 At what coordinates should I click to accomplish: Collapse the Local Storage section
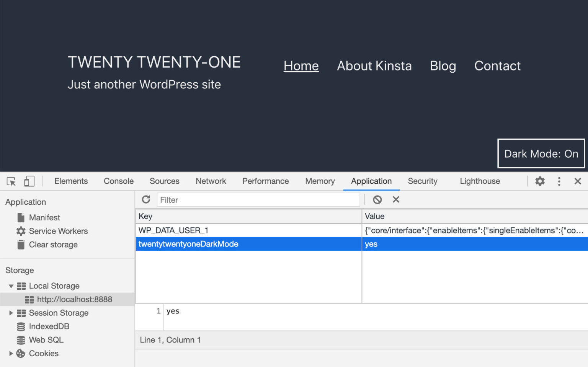pyautogui.click(x=11, y=285)
